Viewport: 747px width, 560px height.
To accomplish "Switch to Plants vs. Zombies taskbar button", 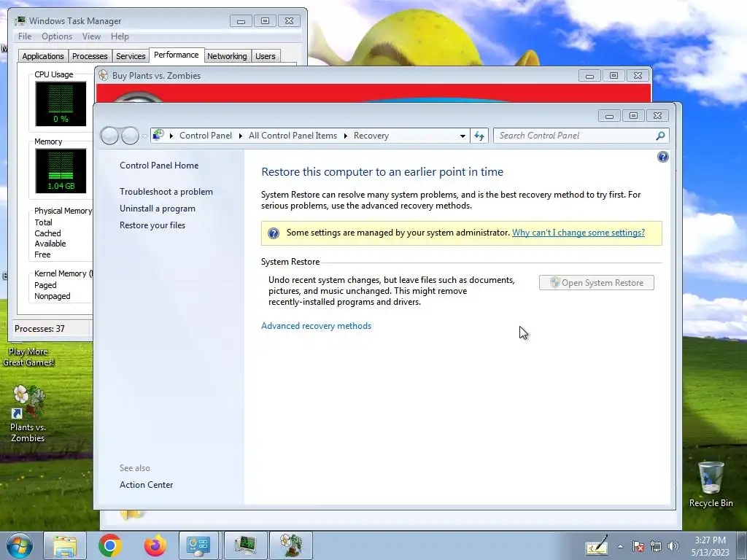I will point(291,545).
